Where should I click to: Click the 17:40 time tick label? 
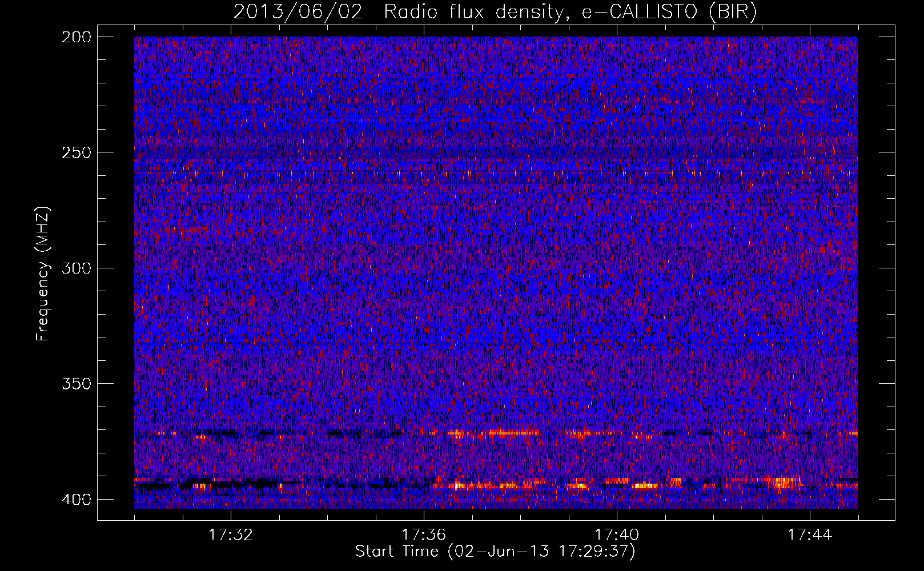click(x=617, y=535)
